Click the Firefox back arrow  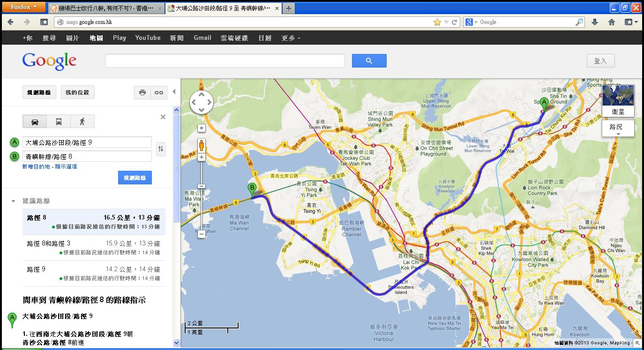[x=10, y=22]
